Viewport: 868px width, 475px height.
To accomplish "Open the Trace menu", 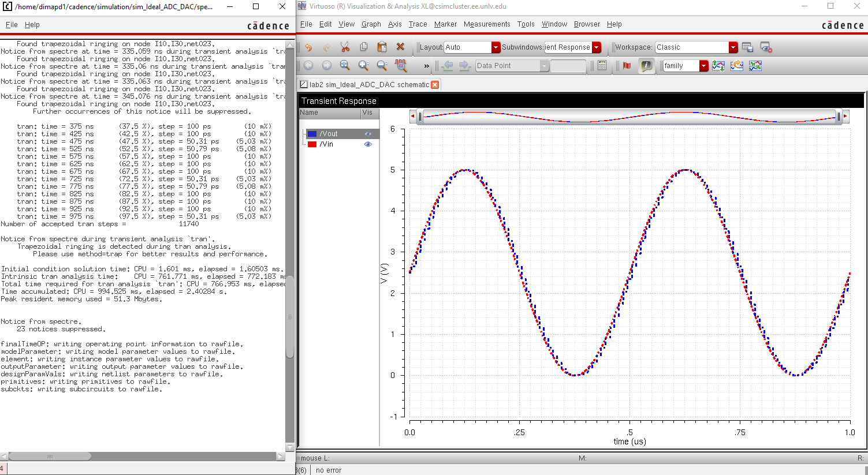I will coord(418,24).
